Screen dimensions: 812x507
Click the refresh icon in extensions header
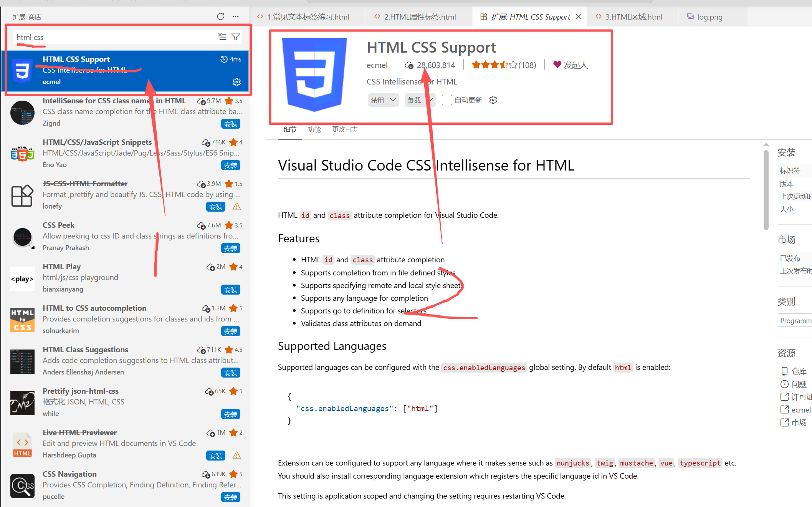tap(220, 17)
